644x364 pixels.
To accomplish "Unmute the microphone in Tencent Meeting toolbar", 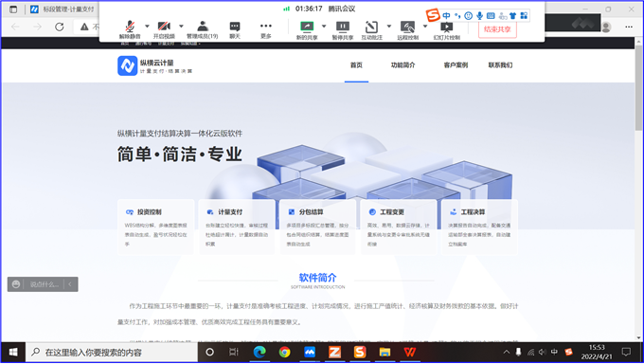I will 130,29.
